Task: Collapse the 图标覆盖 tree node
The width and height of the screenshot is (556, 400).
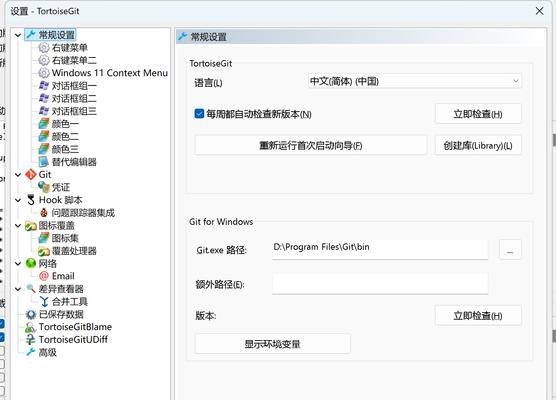Action: click(x=18, y=226)
